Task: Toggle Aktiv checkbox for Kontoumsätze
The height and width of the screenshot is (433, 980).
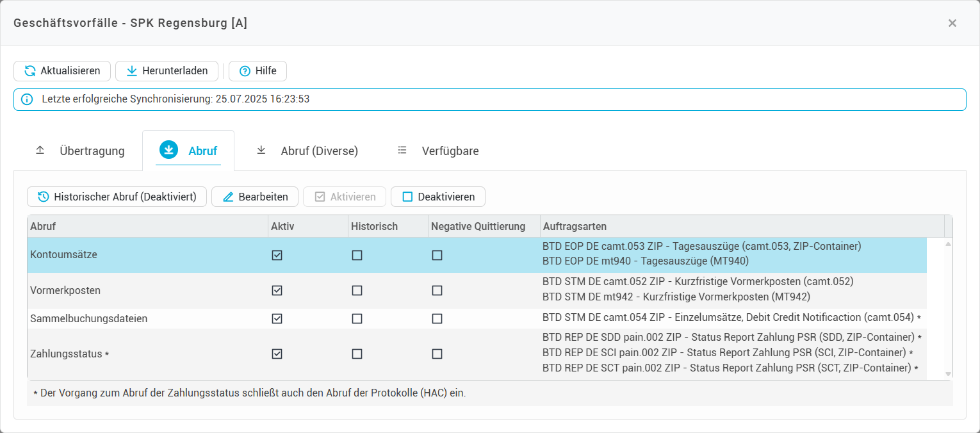Action: click(277, 255)
